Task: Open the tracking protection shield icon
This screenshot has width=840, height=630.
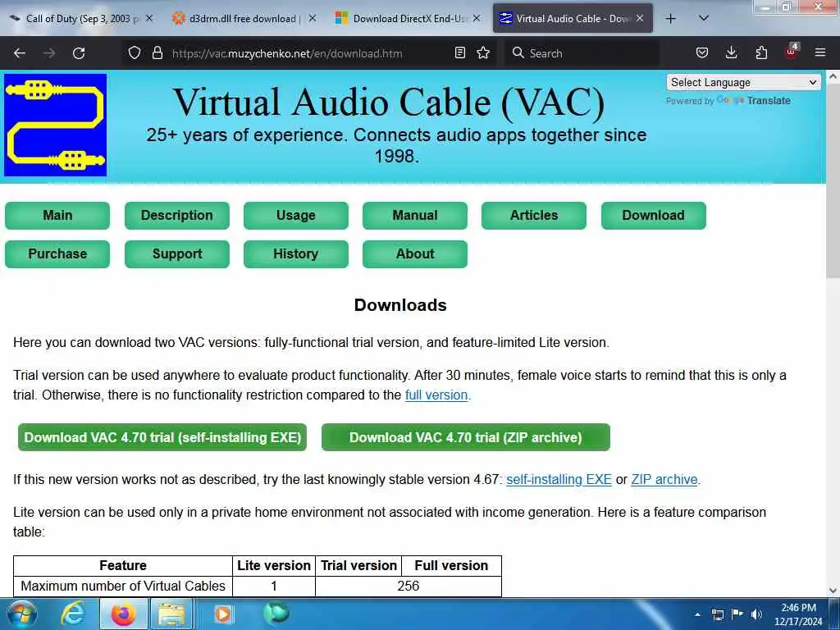Action: [x=135, y=52]
